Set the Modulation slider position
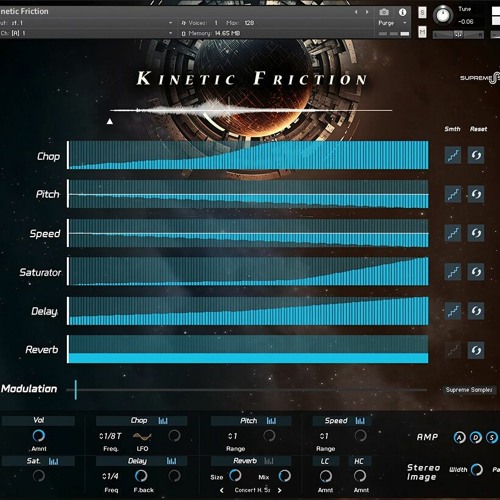The height and width of the screenshot is (500, 500). click(x=247, y=389)
